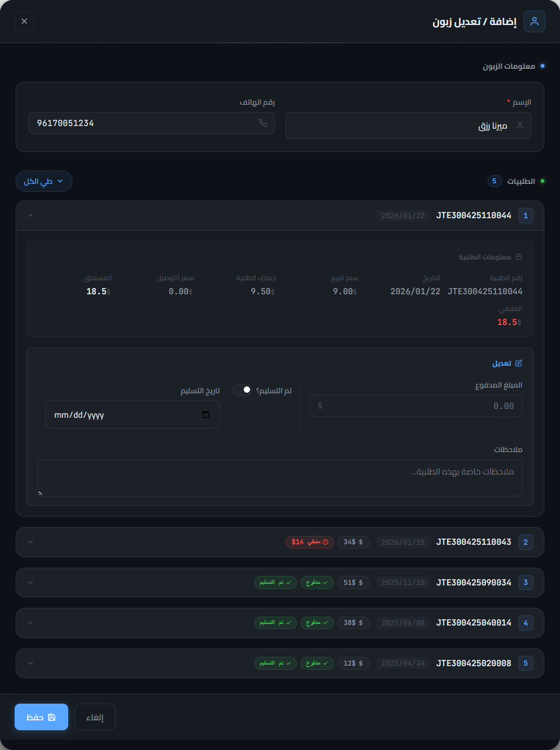Click the order ID JTE300425090034
The height and width of the screenshot is (750, 560).
coord(474,582)
